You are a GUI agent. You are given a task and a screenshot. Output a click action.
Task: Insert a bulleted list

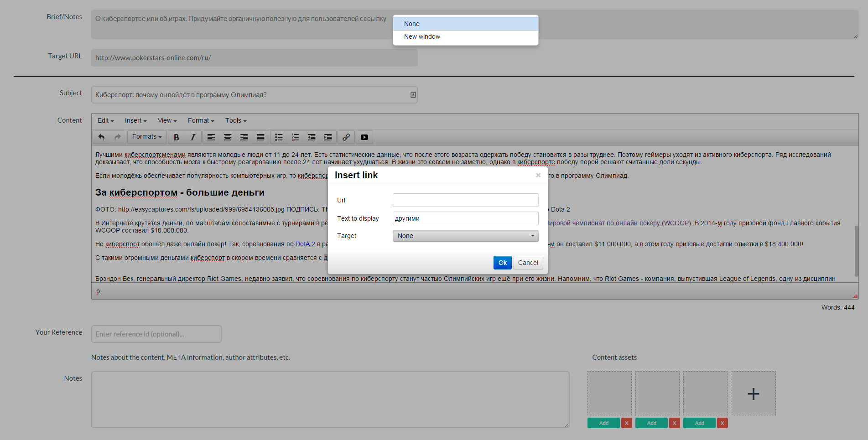(279, 137)
